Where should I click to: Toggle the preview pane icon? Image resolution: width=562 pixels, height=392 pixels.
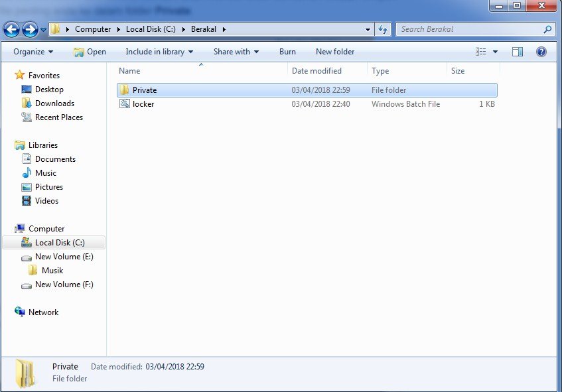[517, 52]
